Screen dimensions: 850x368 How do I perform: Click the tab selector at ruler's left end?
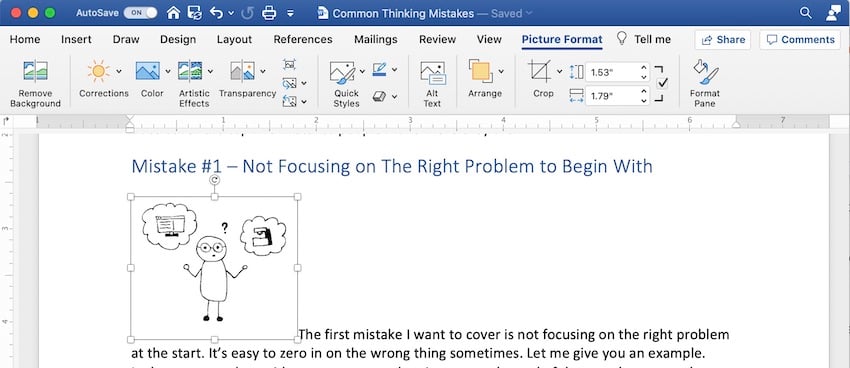(x=6, y=121)
